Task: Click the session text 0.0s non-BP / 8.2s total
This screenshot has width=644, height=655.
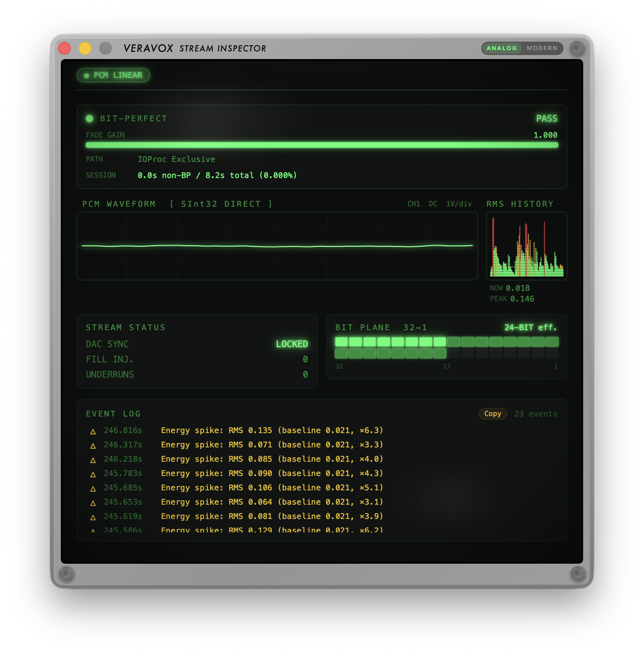Action: (217, 175)
